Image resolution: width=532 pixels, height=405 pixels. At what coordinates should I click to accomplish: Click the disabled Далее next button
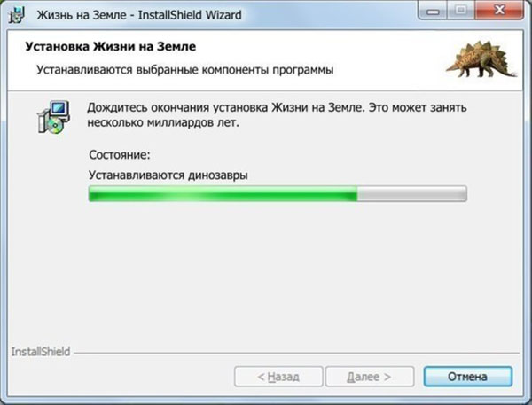pyautogui.click(x=370, y=376)
